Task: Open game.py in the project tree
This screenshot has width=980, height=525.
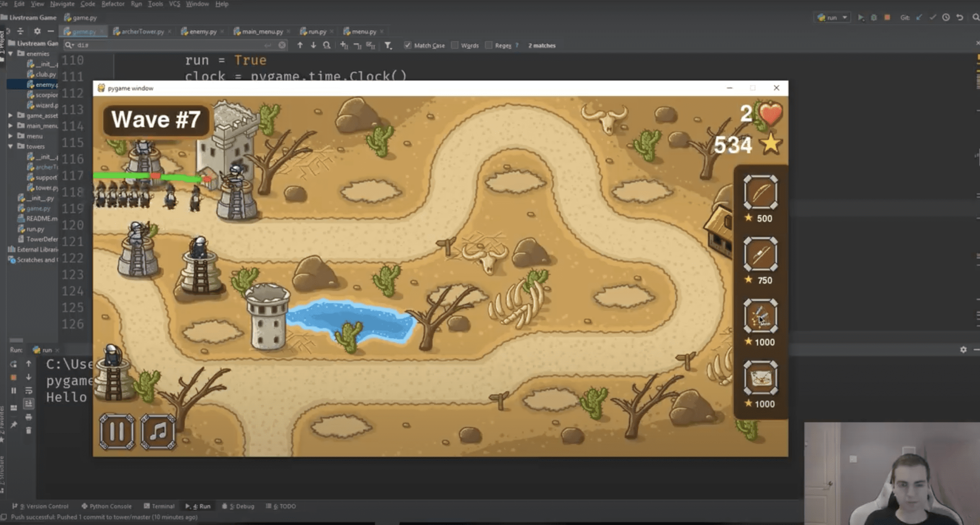Action: [x=34, y=208]
